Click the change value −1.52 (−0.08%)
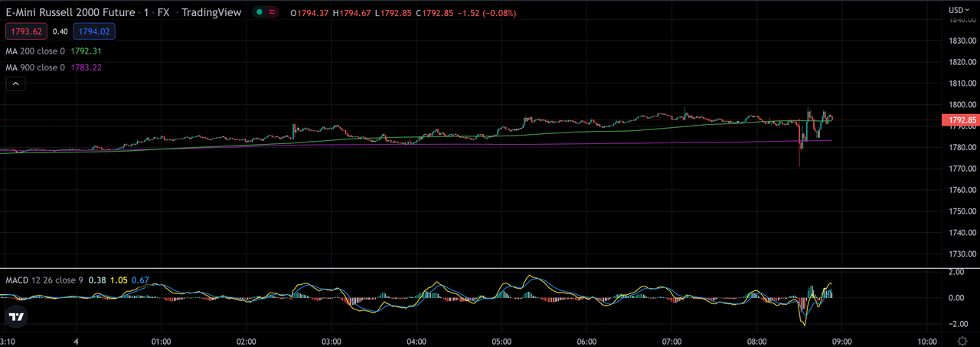 (x=488, y=13)
